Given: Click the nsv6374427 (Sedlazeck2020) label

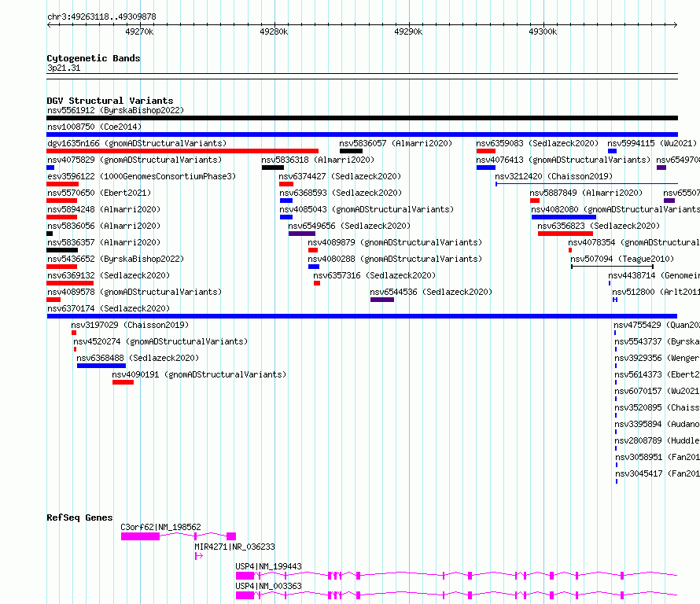Looking at the screenshot, I should pos(340,176).
